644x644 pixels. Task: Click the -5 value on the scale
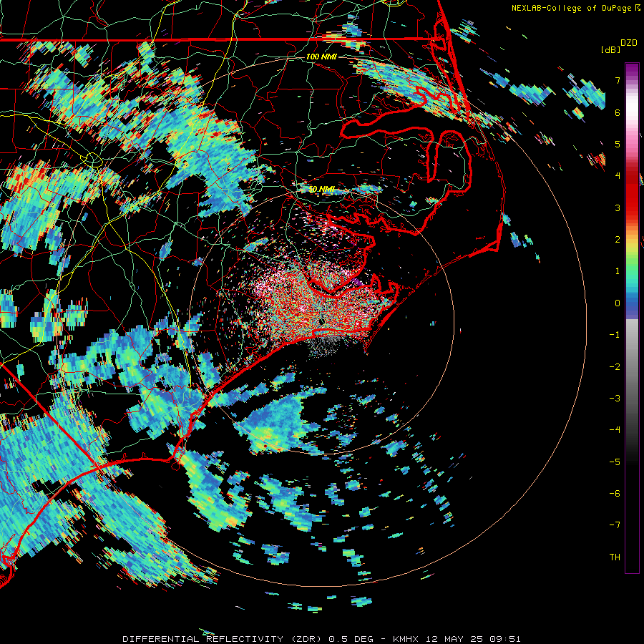point(615,462)
